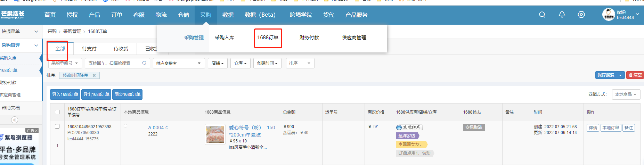Open the notifications bell
This screenshot has height=165, width=644.
click(562, 15)
